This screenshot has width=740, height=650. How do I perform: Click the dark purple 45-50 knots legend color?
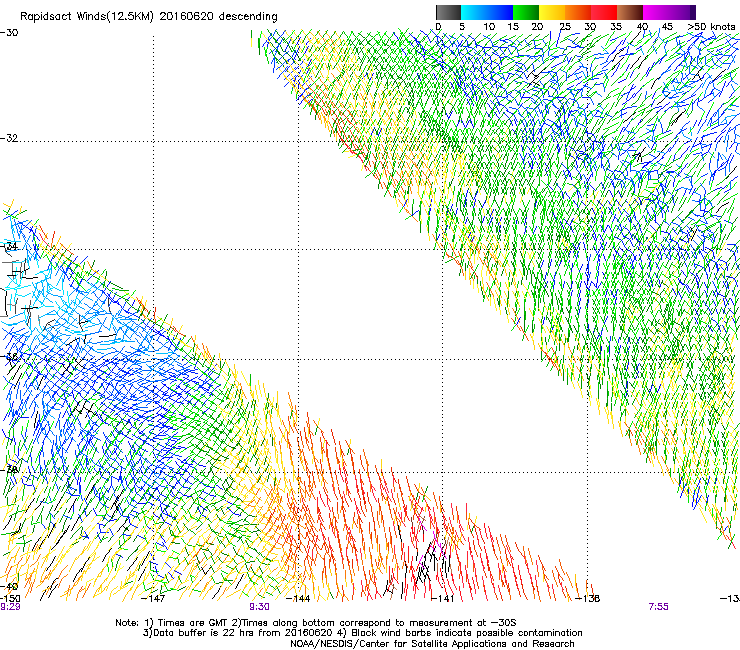(682, 12)
